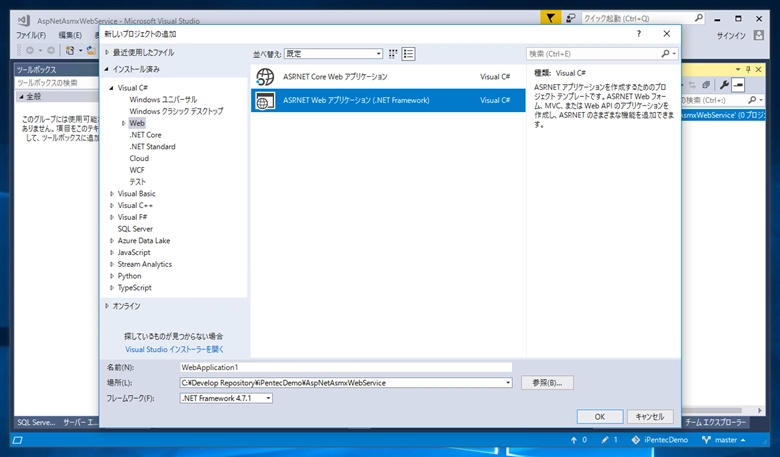The image size is (780, 457).
Task: Expand the Web subnode arrow
Action: pos(123,123)
